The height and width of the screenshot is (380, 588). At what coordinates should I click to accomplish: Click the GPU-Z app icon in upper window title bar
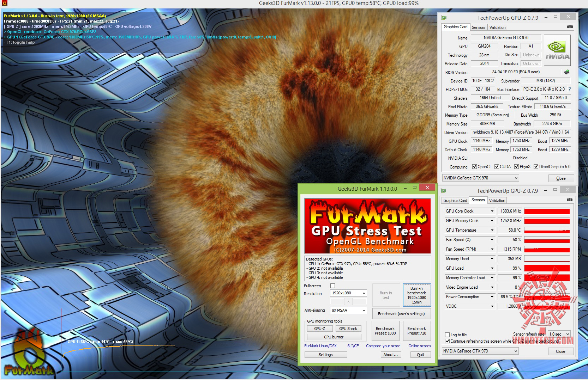[444, 18]
